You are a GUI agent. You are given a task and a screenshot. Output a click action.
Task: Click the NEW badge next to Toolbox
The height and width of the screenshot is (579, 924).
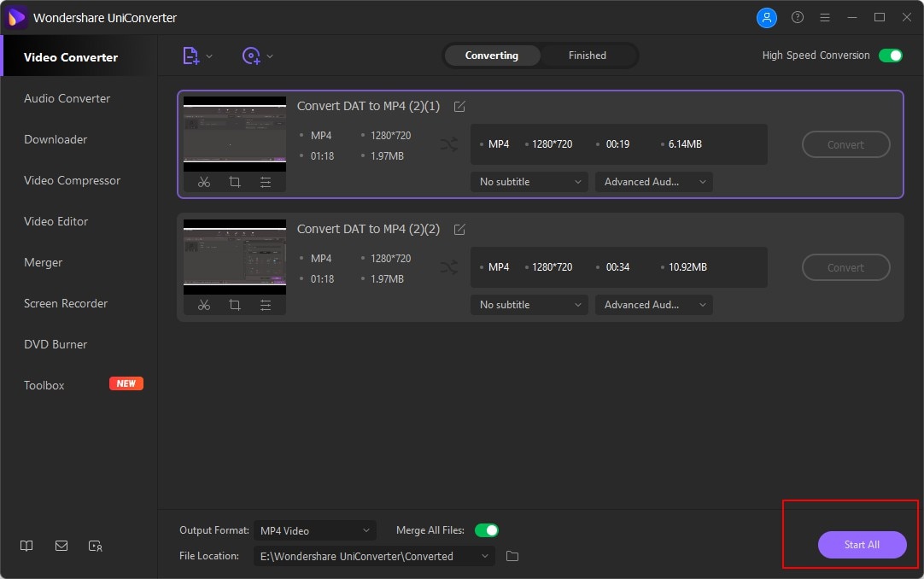[x=126, y=383]
